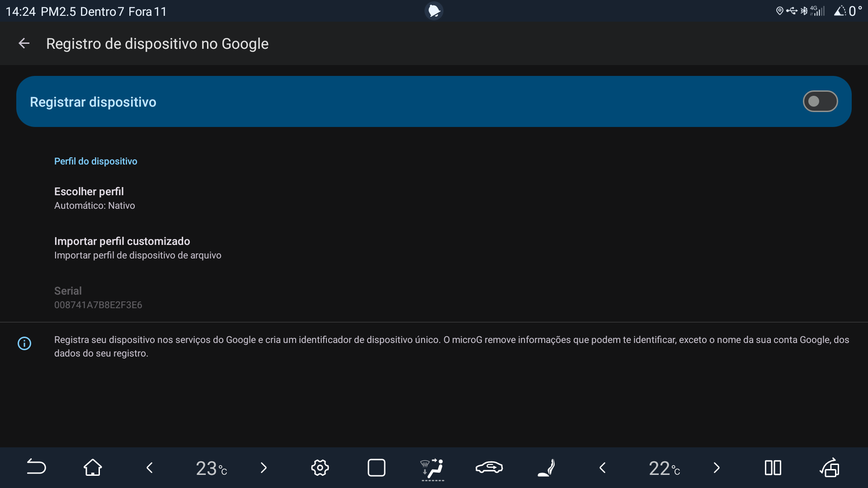
Task: Tap the location icon in status bar
Action: pyautogui.click(x=779, y=11)
